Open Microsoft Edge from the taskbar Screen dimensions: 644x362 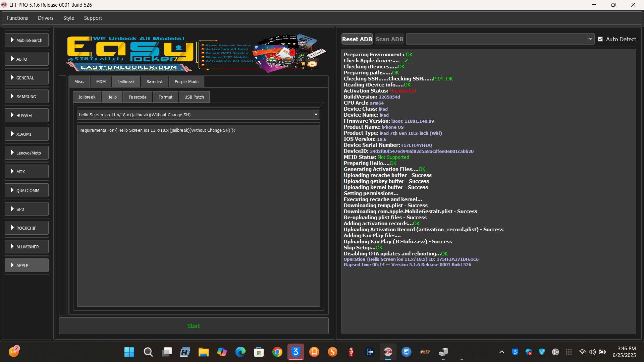pyautogui.click(x=240, y=352)
